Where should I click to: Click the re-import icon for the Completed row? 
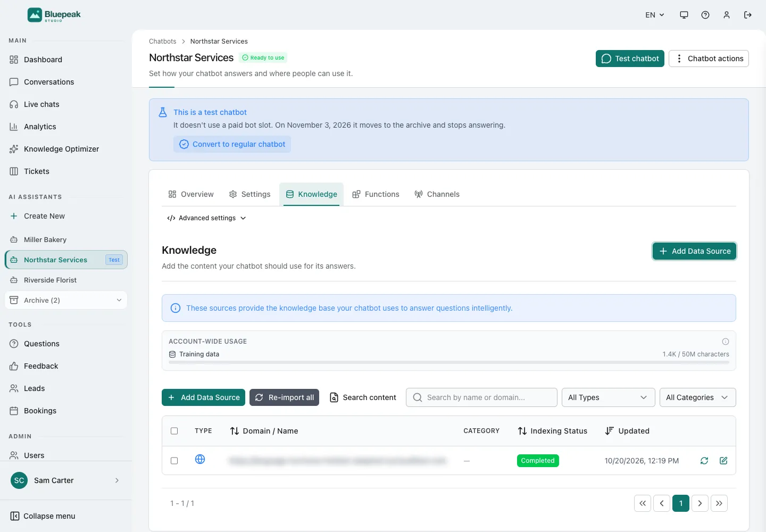click(704, 461)
